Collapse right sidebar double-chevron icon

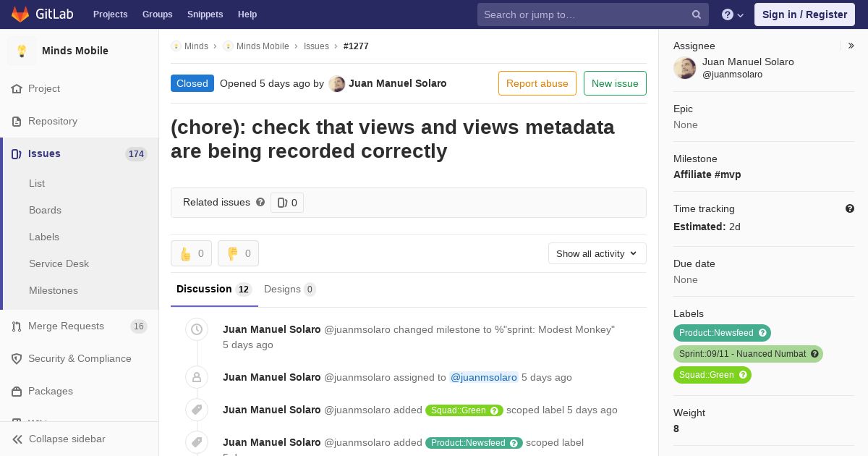(851, 46)
